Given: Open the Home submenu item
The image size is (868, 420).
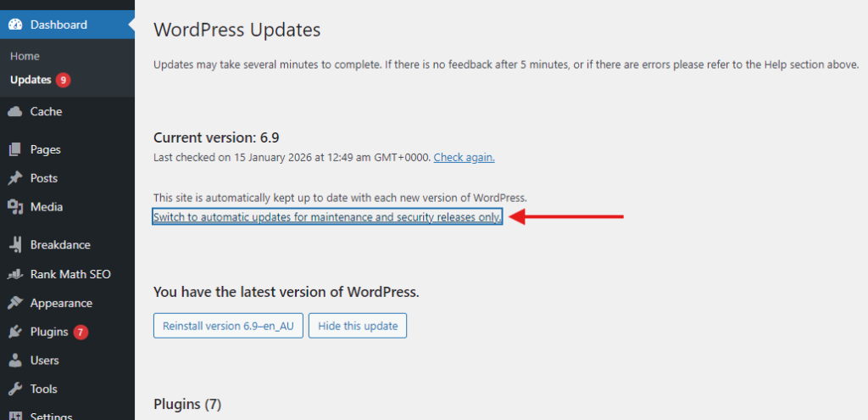Looking at the screenshot, I should pos(25,56).
